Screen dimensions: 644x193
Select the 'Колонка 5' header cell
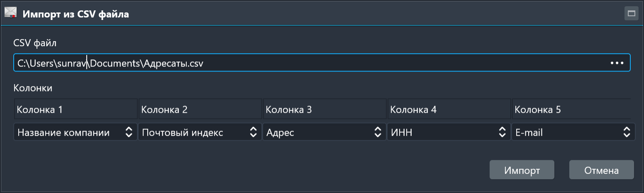point(571,110)
